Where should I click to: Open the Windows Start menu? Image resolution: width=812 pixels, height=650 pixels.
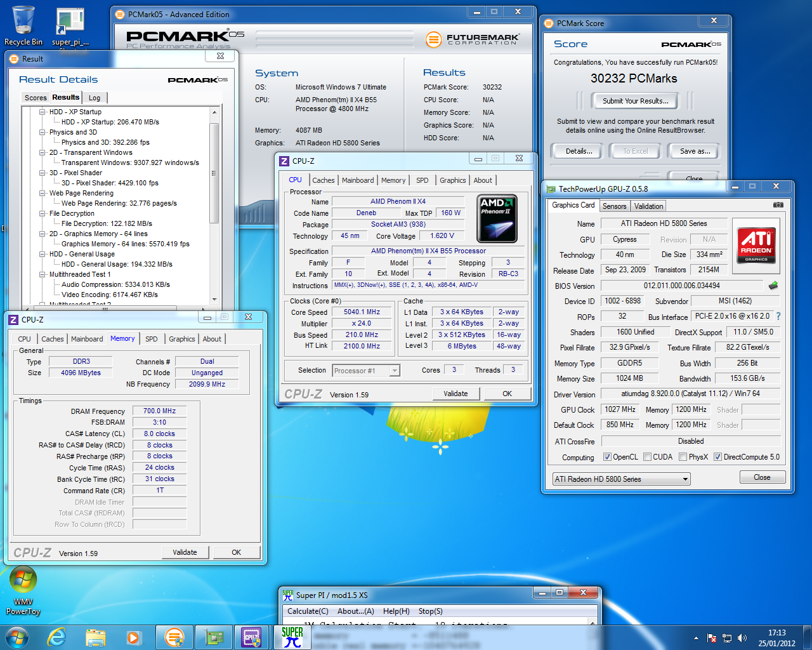click(x=17, y=637)
